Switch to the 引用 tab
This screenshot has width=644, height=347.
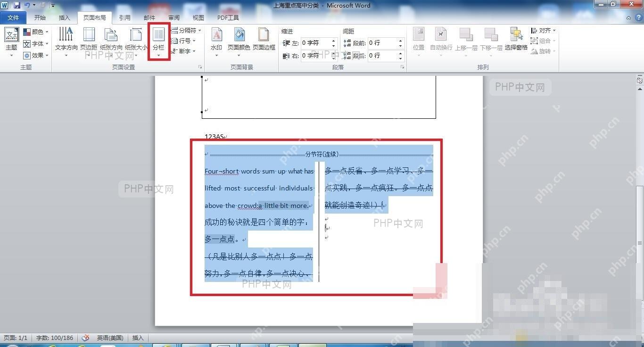tap(124, 18)
